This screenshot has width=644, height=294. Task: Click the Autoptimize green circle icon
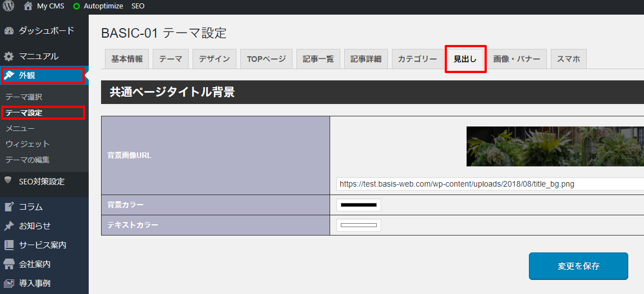point(76,6)
